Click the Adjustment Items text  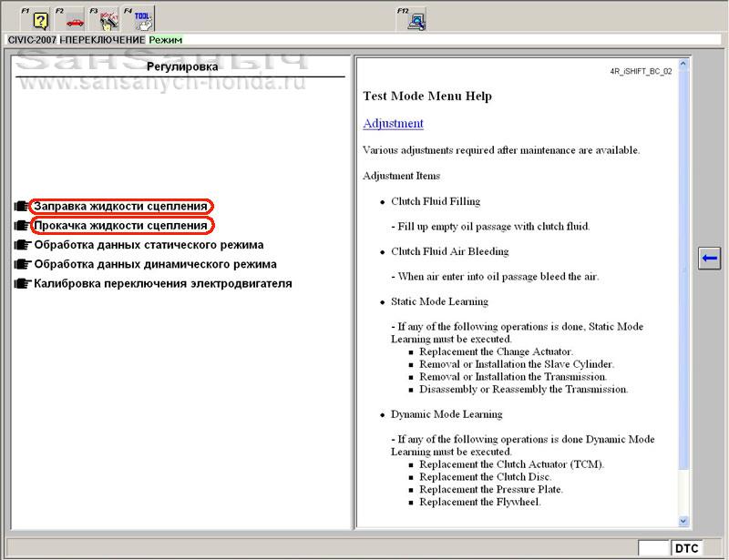point(401,176)
